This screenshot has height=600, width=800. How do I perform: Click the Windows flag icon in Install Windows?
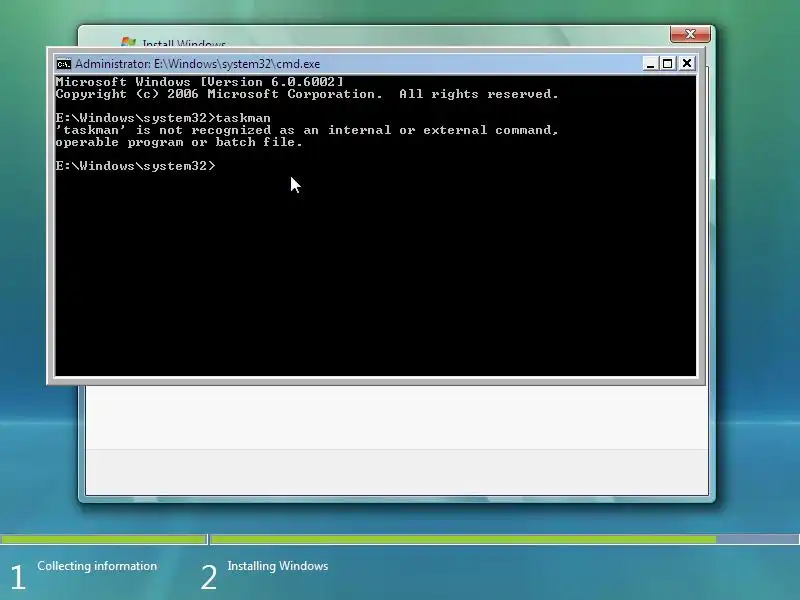pyautogui.click(x=128, y=42)
